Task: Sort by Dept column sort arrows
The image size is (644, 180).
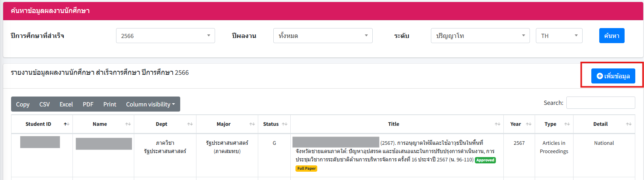Action: (190, 124)
